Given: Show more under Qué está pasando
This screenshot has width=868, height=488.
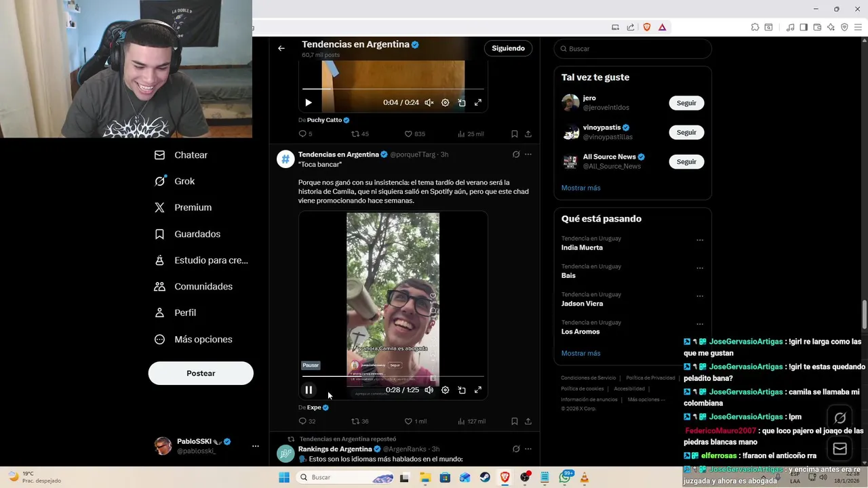Looking at the screenshot, I should pyautogui.click(x=580, y=353).
